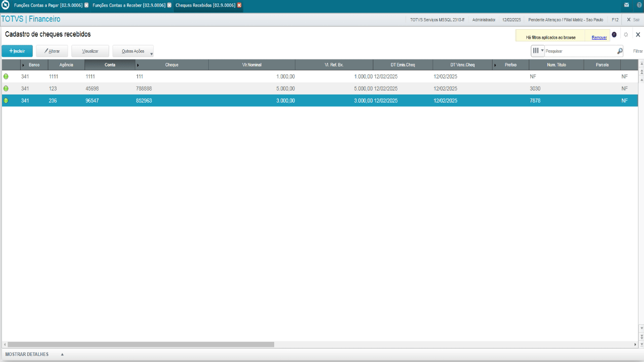Screen dimensions: 644x362
Task: Click agency value 236
Action: [x=53, y=101]
